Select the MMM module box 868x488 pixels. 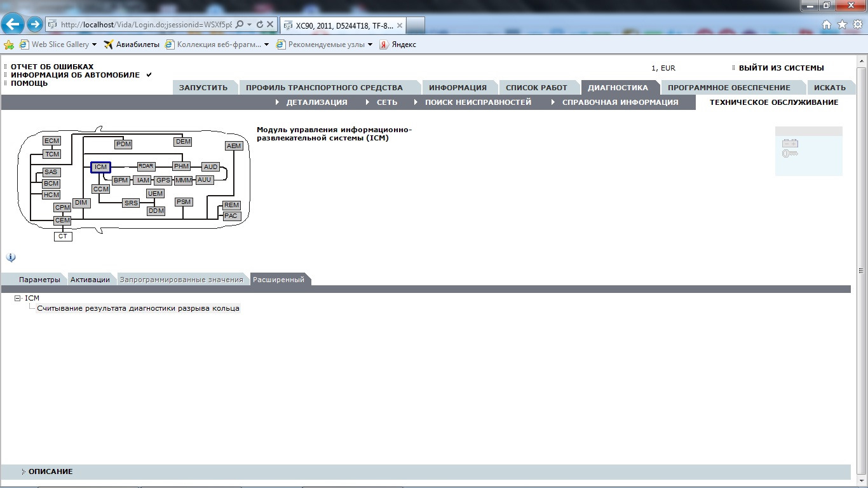(x=183, y=180)
